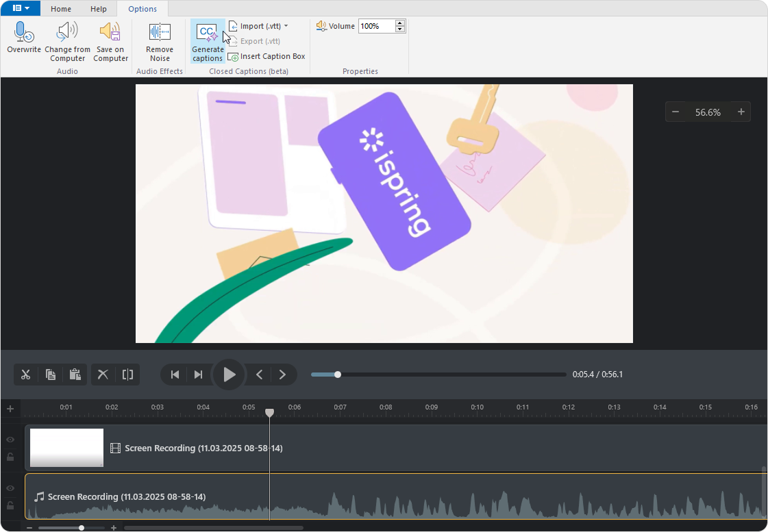Viewport: 768px width, 532px height.
Task: Click the Generate captions button
Action: [207, 41]
